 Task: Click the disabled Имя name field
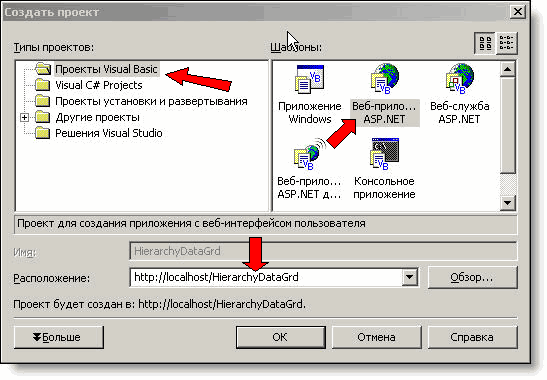[323, 251]
